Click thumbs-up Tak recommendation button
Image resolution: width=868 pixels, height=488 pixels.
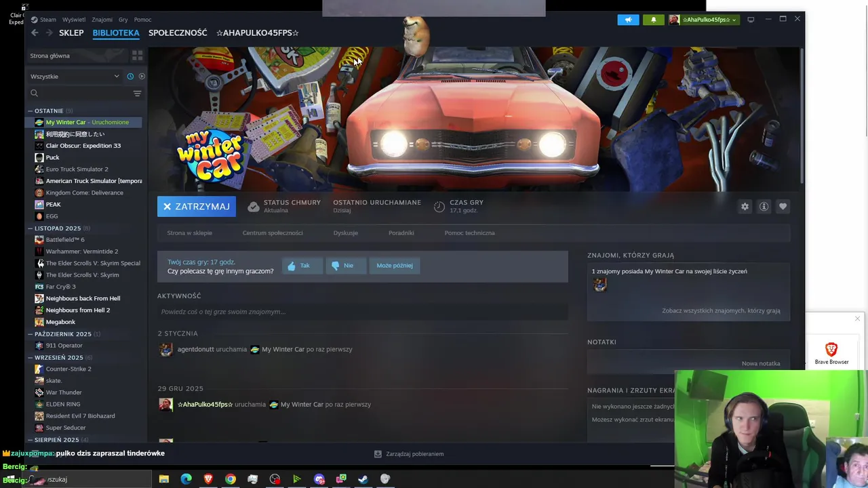coord(302,266)
